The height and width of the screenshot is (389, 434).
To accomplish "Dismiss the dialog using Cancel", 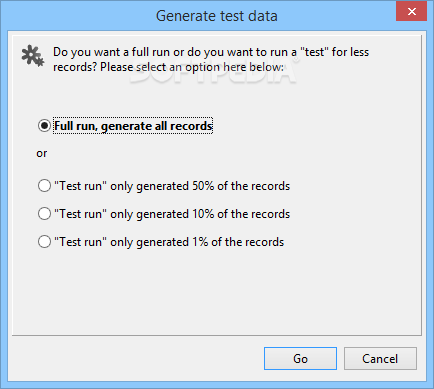I will (x=380, y=359).
